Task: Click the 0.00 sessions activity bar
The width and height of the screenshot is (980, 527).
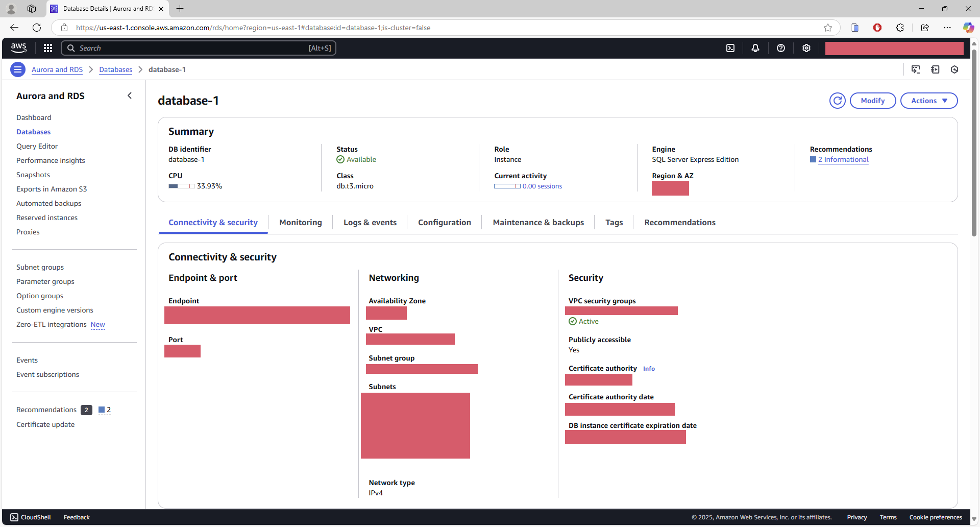Action: click(528, 186)
